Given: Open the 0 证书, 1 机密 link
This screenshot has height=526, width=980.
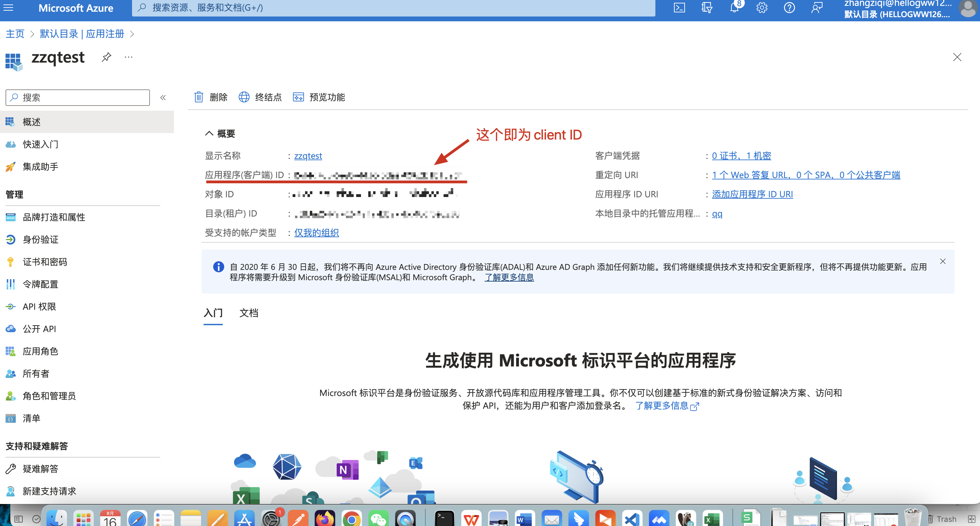Looking at the screenshot, I should click(741, 155).
